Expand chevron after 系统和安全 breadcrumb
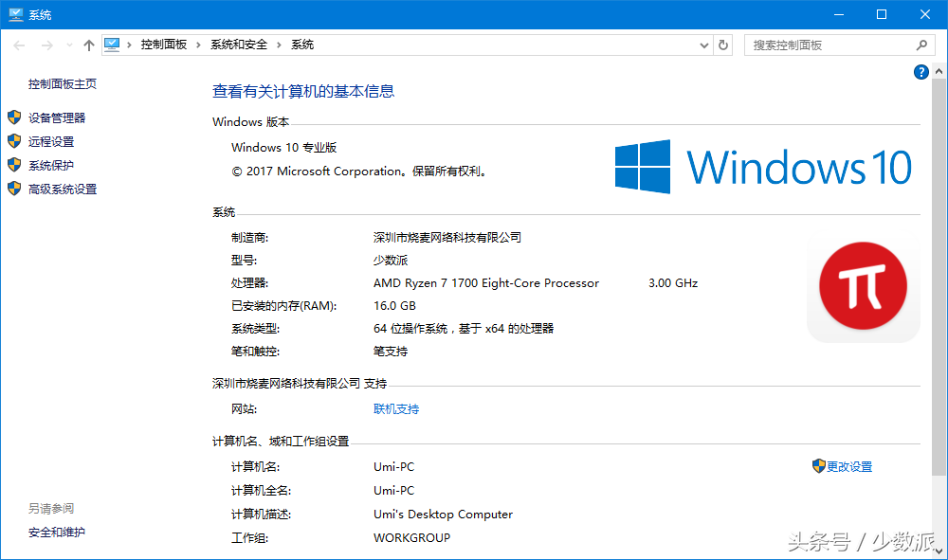Screen dimensions: 948x560 coord(280,45)
